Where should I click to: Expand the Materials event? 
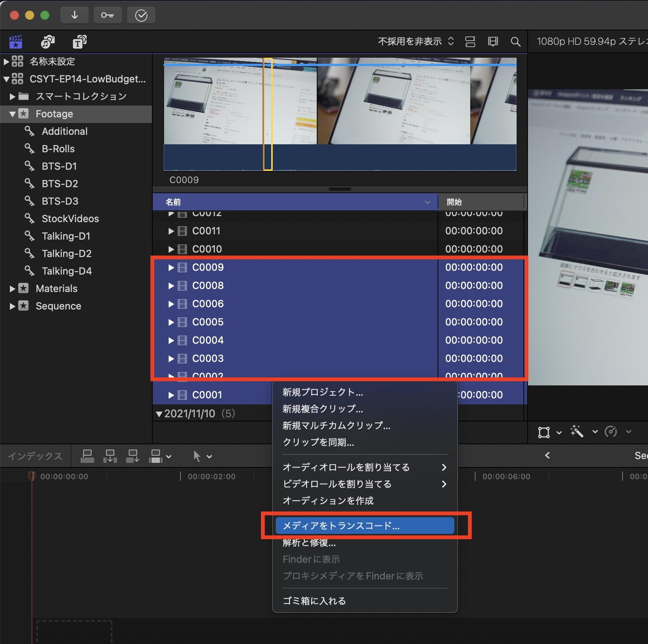13,289
